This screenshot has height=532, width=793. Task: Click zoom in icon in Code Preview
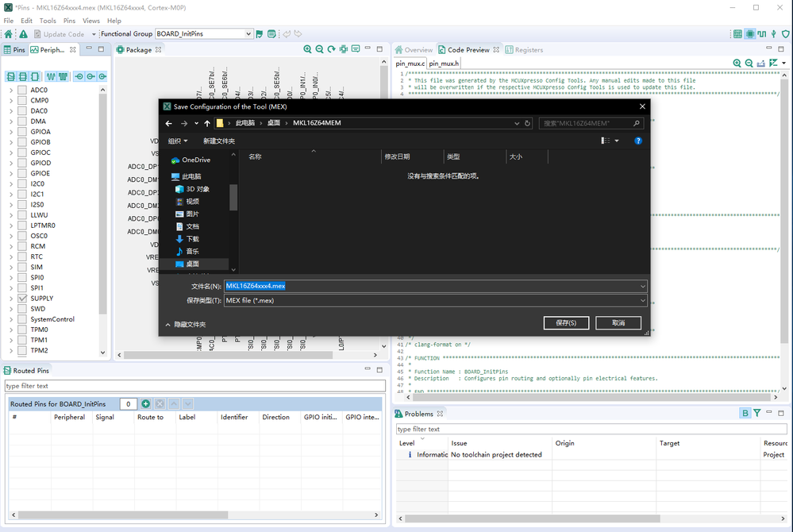pos(737,64)
